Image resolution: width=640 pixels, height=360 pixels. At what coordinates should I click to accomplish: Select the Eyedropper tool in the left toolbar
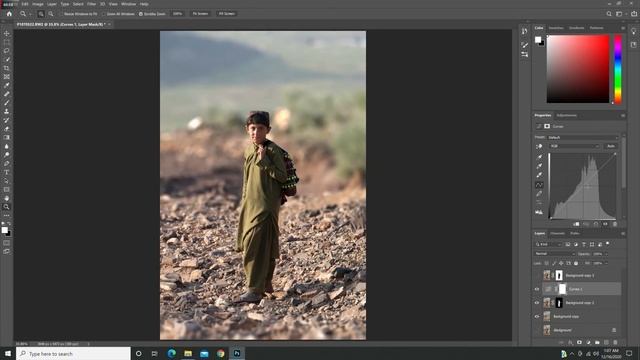click(7, 85)
